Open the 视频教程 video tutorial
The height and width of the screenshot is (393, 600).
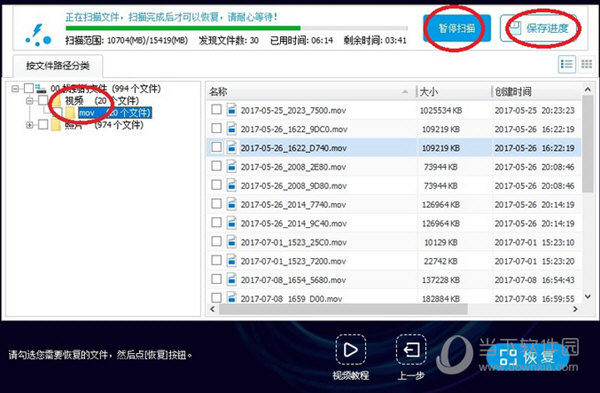pyautogui.click(x=351, y=357)
